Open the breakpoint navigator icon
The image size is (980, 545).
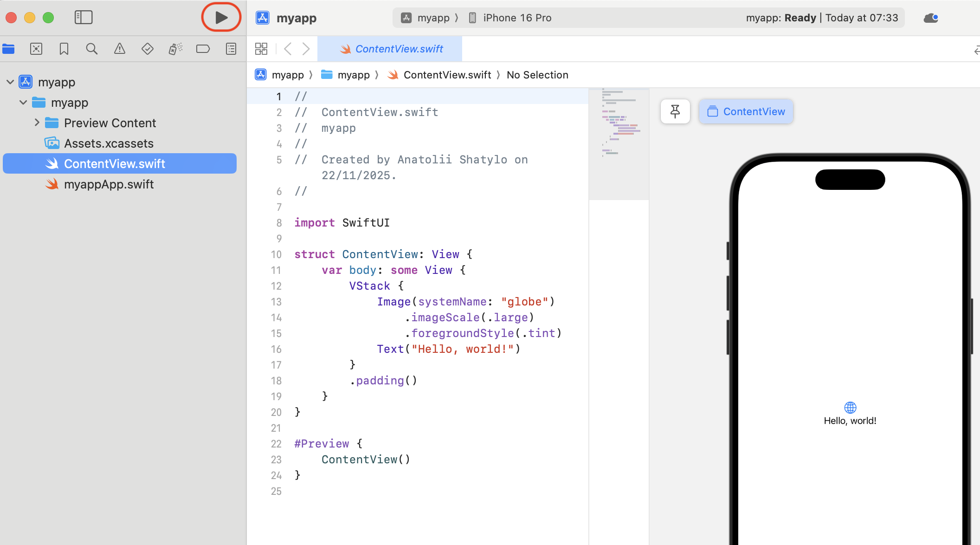pyautogui.click(x=203, y=49)
